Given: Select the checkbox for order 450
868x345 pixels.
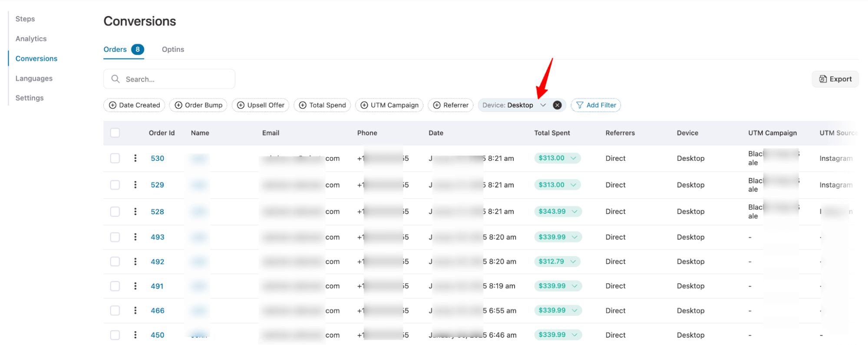Looking at the screenshot, I should coord(115,335).
